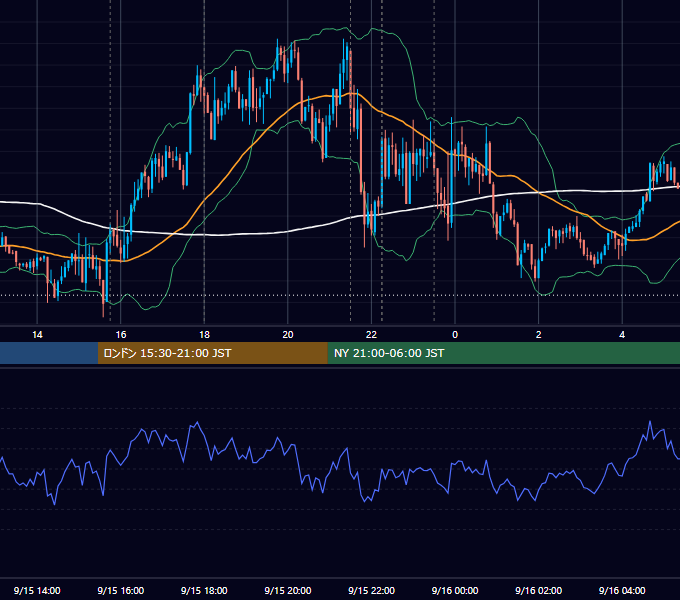Click the 9/16 04:00 date label
This screenshot has height=600, width=680.
(622, 590)
